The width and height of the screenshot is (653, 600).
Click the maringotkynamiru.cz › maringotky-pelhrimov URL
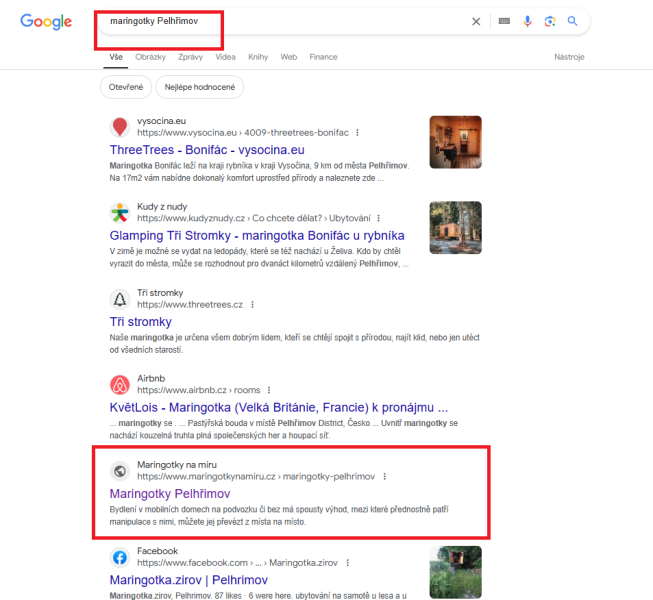click(256, 476)
